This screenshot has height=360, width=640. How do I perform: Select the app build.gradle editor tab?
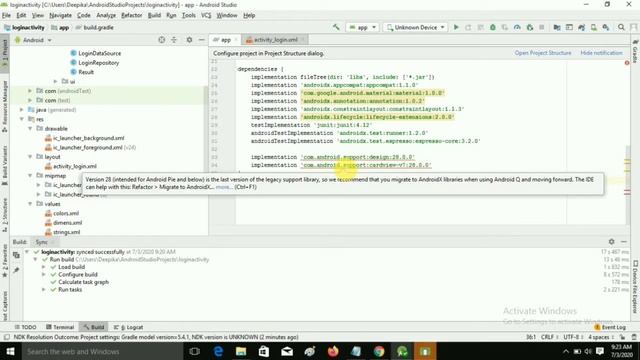click(x=225, y=40)
